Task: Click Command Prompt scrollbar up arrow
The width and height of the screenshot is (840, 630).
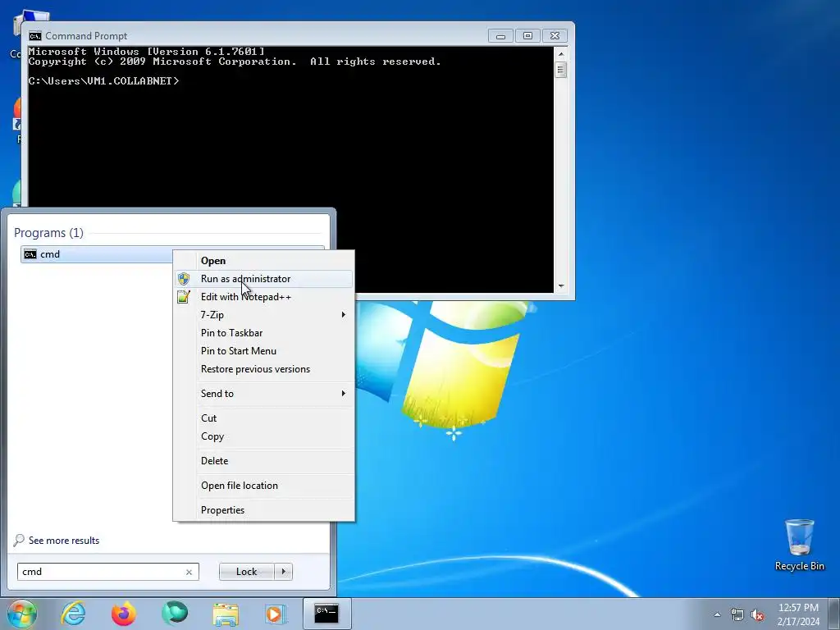Action: pos(561,53)
